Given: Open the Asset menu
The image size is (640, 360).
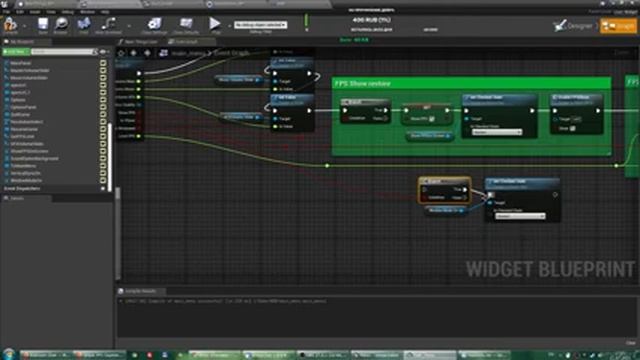Looking at the screenshot, I should click(35, 12).
